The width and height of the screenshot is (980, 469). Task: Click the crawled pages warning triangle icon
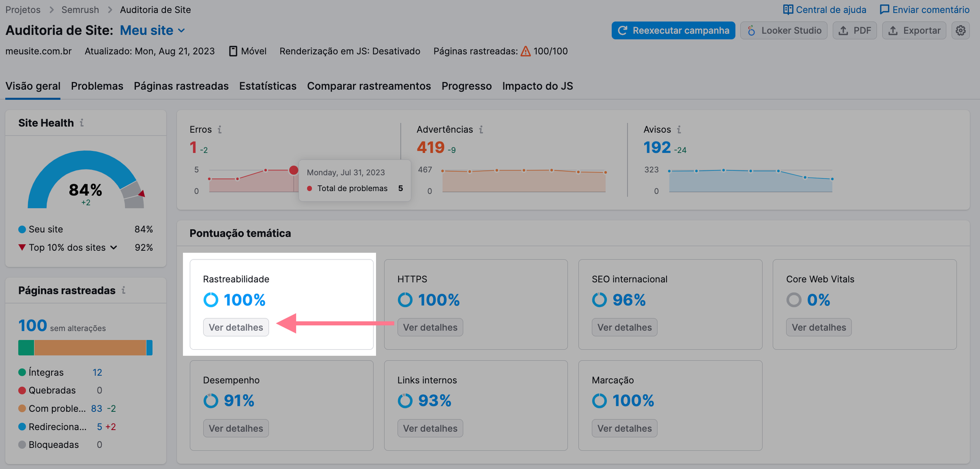pos(525,51)
